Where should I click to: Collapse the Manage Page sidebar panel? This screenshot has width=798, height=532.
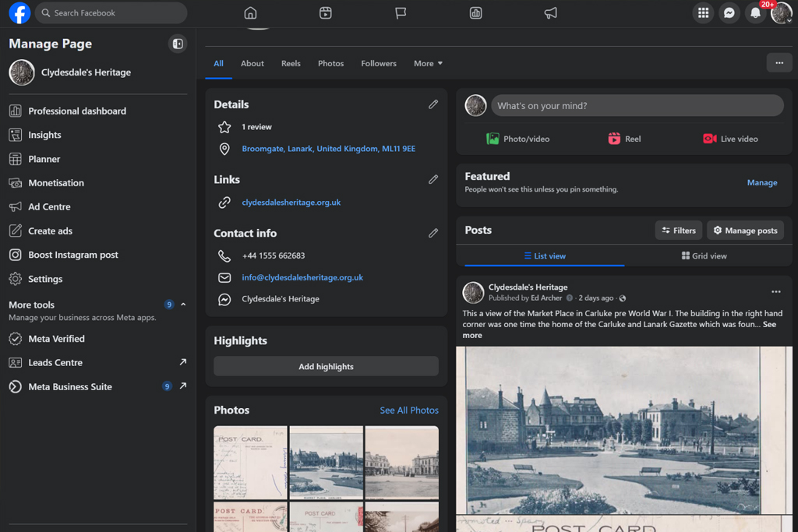coord(178,44)
